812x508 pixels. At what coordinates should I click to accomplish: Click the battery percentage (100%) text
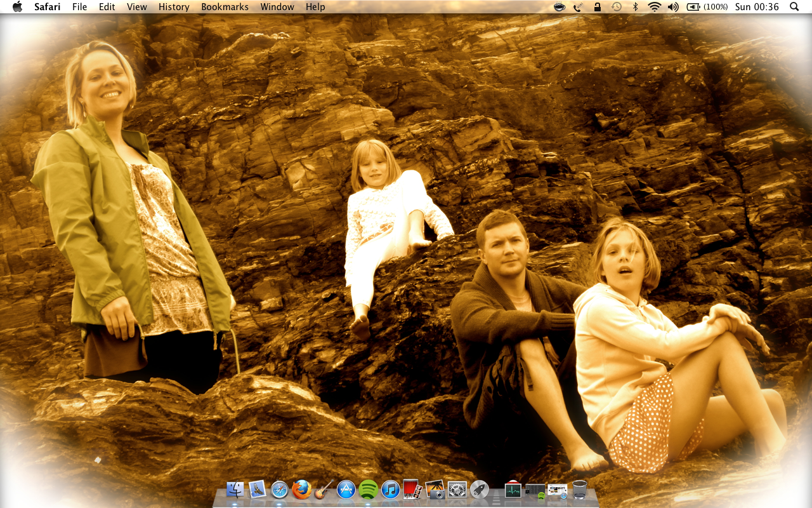[x=716, y=7]
